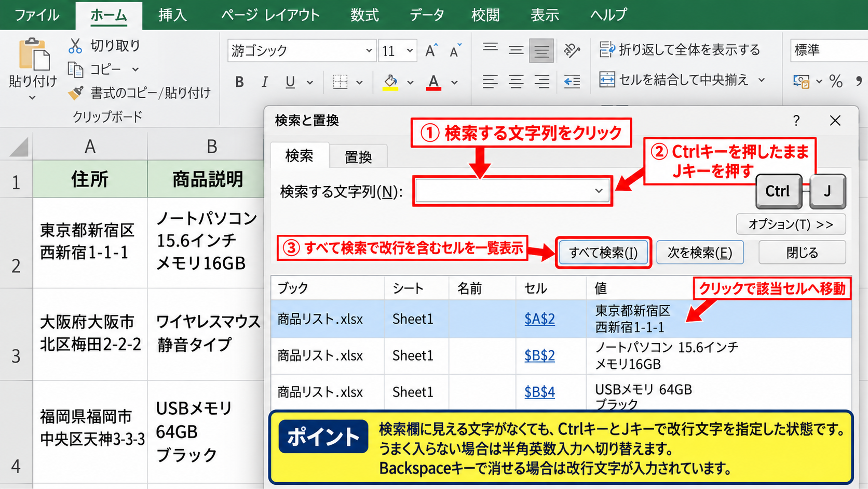This screenshot has width=868, height=489.
Task: Click the Middle Align icon
Action: tap(516, 50)
